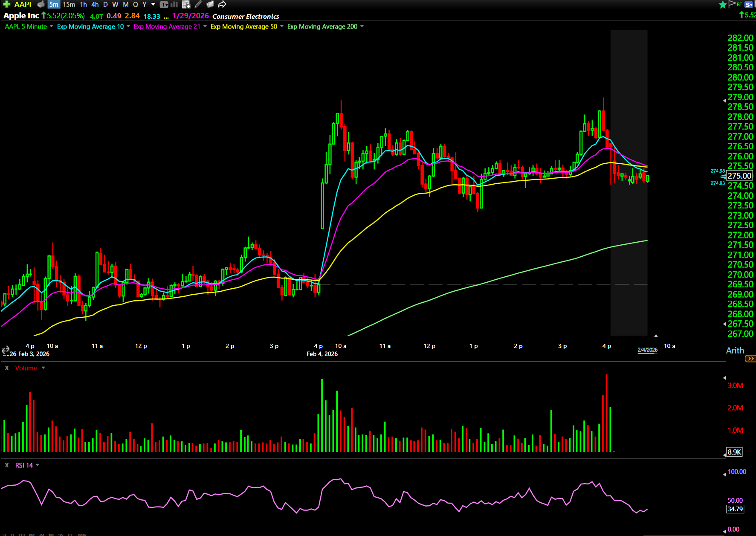The width and height of the screenshot is (756, 536).
Task: Open the timeframe list dropdown arrow after Y
Action: pos(153,4)
